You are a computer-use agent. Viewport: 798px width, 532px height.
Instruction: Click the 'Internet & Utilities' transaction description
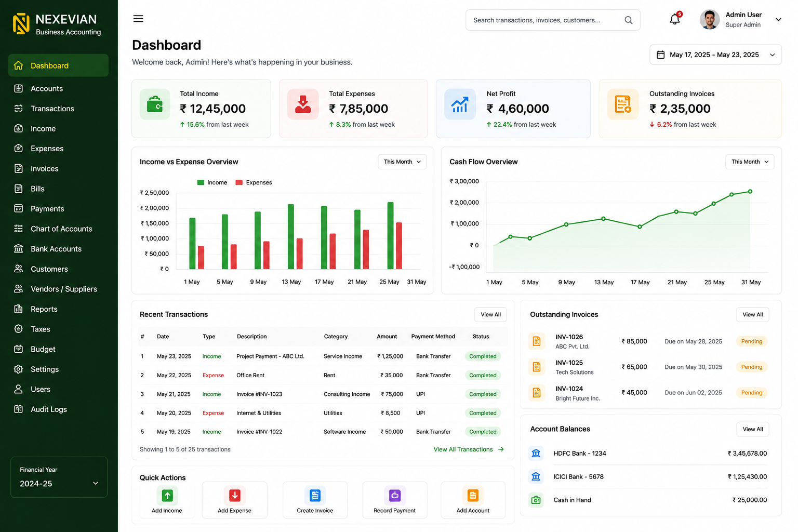pos(259,413)
